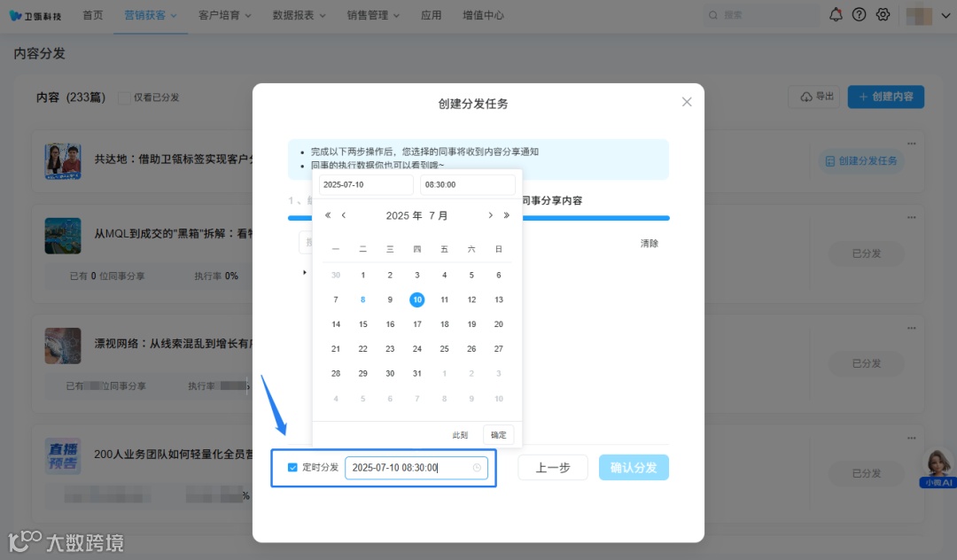957x560 pixels.
Task: Select July 23 in the calendar
Action: pyautogui.click(x=390, y=349)
